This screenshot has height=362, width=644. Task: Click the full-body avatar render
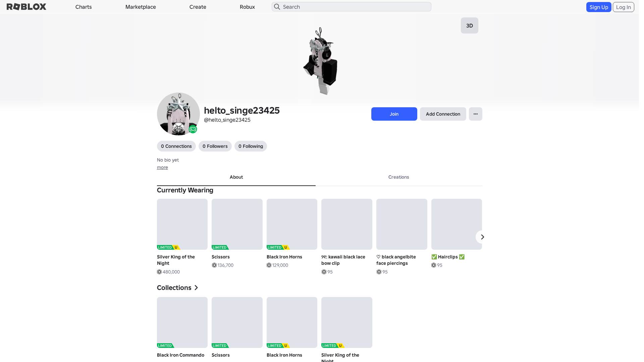coord(321,61)
